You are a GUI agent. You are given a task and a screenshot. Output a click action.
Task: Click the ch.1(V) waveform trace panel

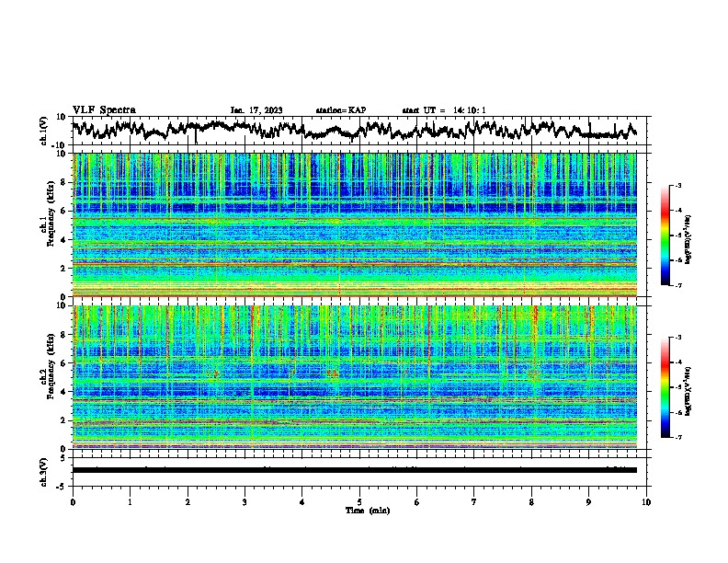359,131
